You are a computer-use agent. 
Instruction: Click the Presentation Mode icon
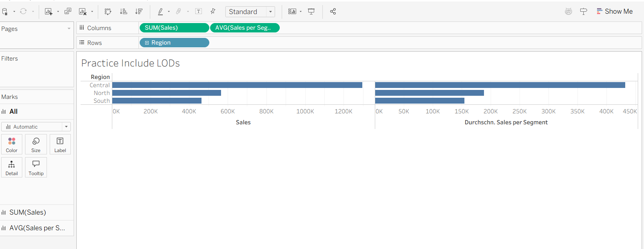tap(311, 12)
